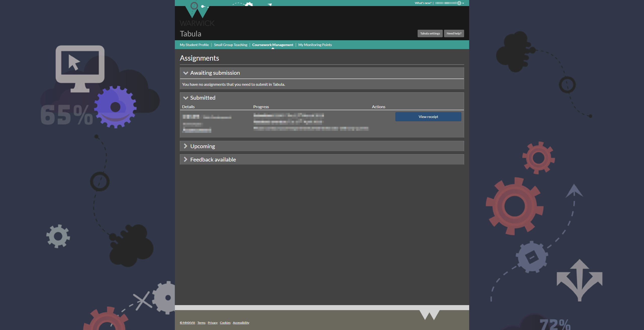Image resolution: width=644 pixels, height=330 pixels.
Task: Click the © MMXVIII copyright link
Action: 187,323
